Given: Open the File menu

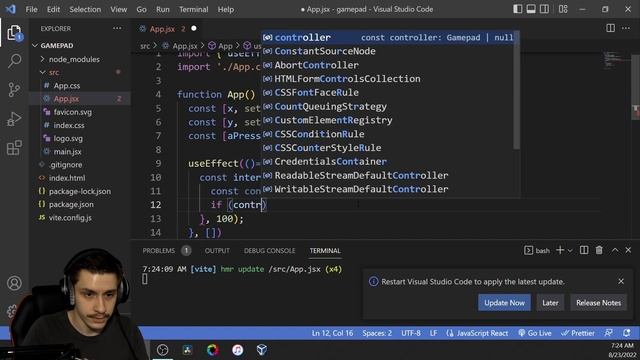Looking at the screenshot, I should tap(31, 9).
